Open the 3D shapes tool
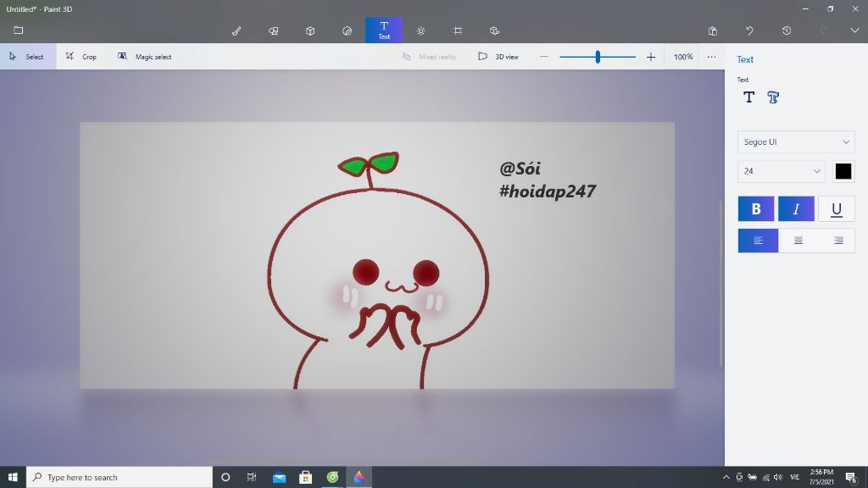The width and height of the screenshot is (868, 488). [x=310, y=30]
